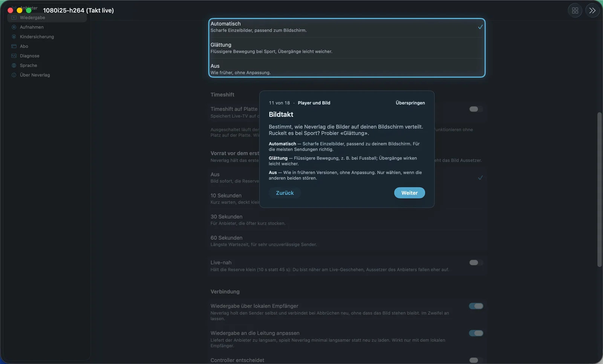The width and height of the screenshot is (603, 364).
Task: Open the Sprache globe icon
Action: pyautogui.click(x=14, y=65)
